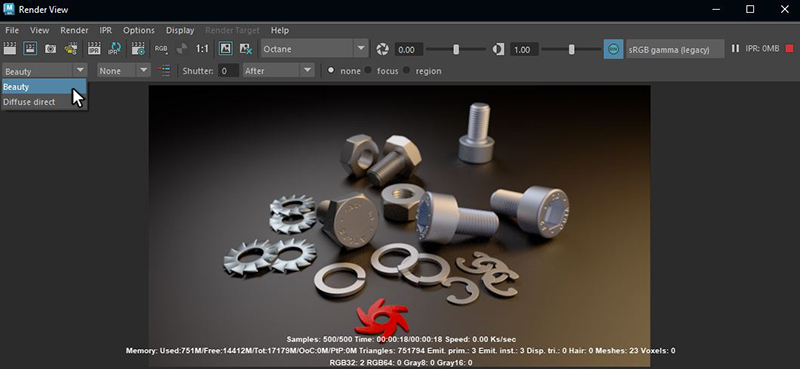Viewport: 800px width, 369px height.
Task: Open the View menu
Action: tap(40, 30)
